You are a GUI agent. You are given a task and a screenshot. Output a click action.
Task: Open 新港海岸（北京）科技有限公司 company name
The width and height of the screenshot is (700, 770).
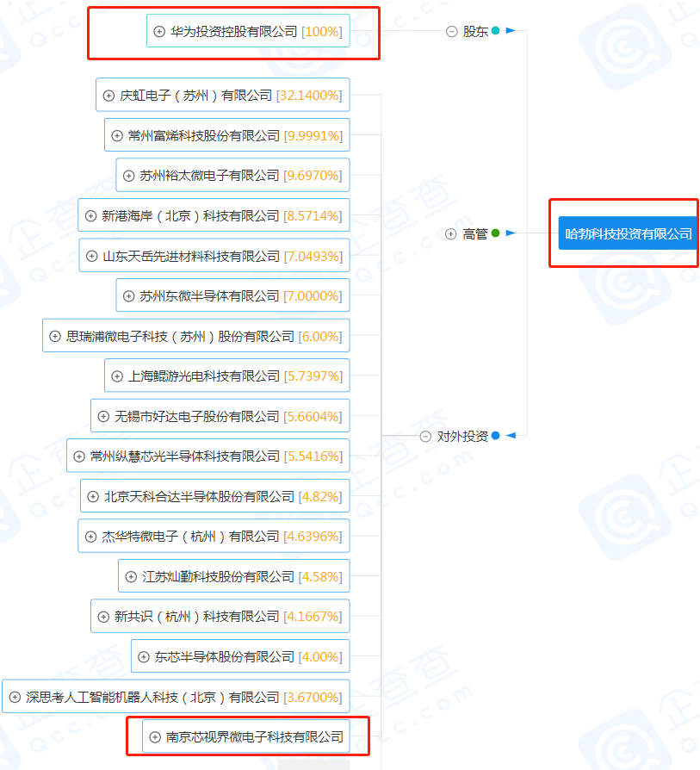190,216
